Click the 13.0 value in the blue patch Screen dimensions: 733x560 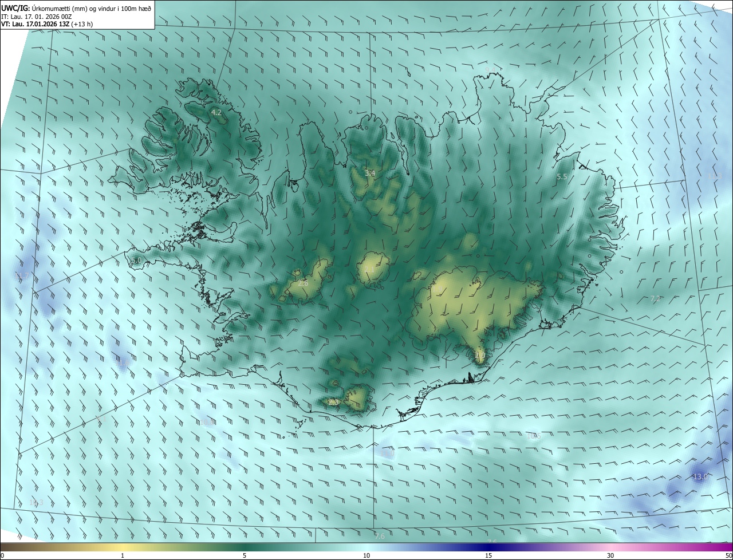pos(700,476)
